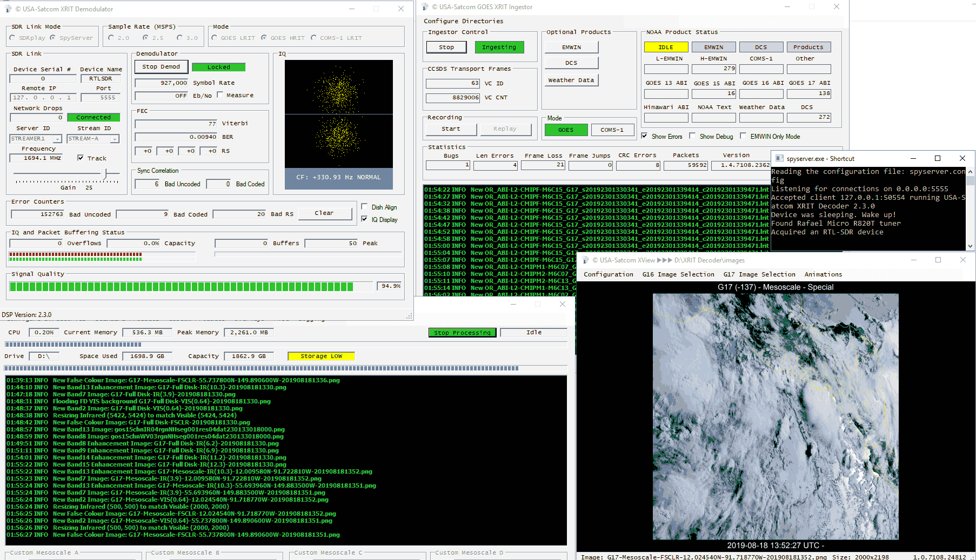The height and width of the screenshot is (560, 976).
Task: Enable EMWIN Only Mode checkbox
Action: point(743,136)
